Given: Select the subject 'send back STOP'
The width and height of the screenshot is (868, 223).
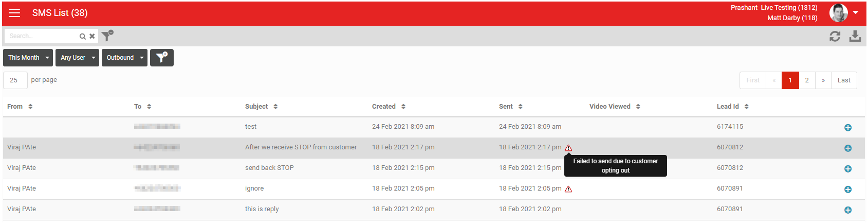Looking at the screenshot, I should (269, 168).
